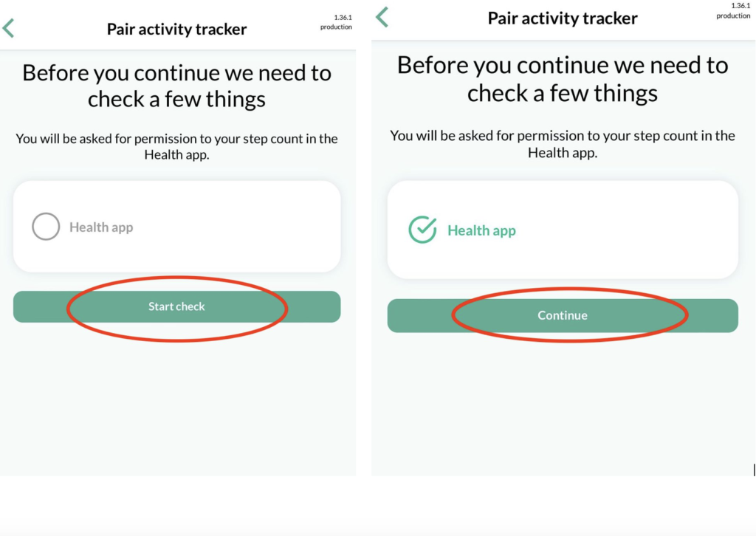Click the step count permission text on right screen
The image size is (756, 536).
pos(563,144)
